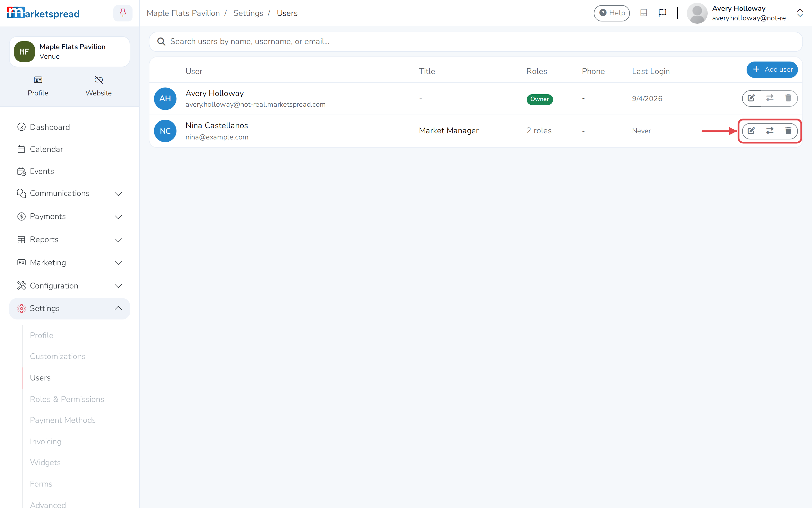The width and height of the screenshot is (812, 508).
Task: Go to Dashboard
Action: [69, 127]
